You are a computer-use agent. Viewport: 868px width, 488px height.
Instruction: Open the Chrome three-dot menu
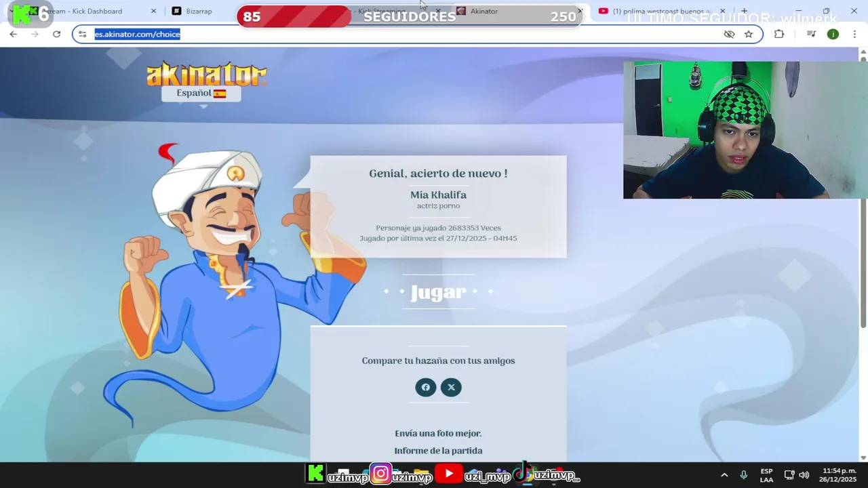[x=854, y=34]
